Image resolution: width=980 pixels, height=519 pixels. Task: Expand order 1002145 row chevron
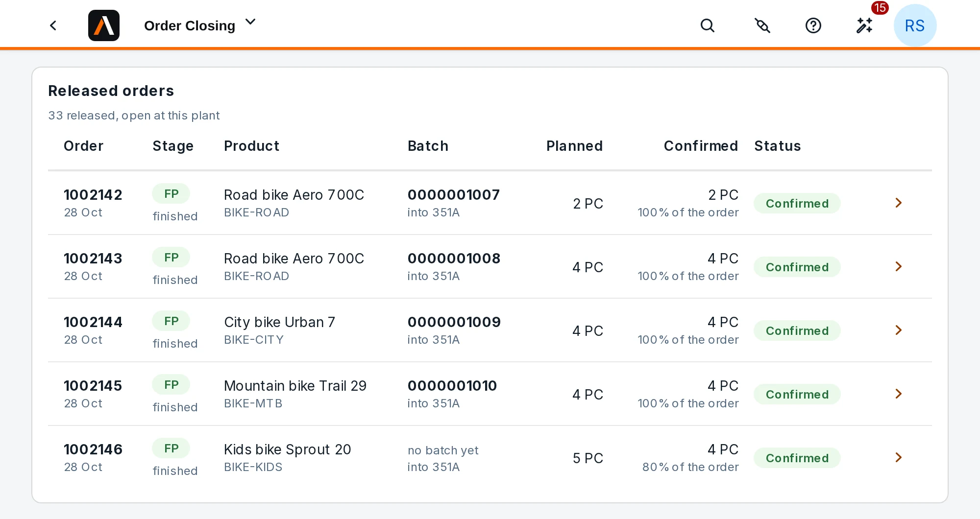click(898, 394)
